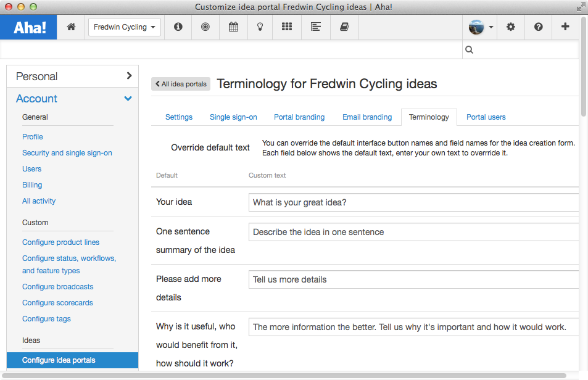Viewport: 588px width, 380px height.
Task: Click the Ideas lightbulb icon
Action: tap(260, 27)
